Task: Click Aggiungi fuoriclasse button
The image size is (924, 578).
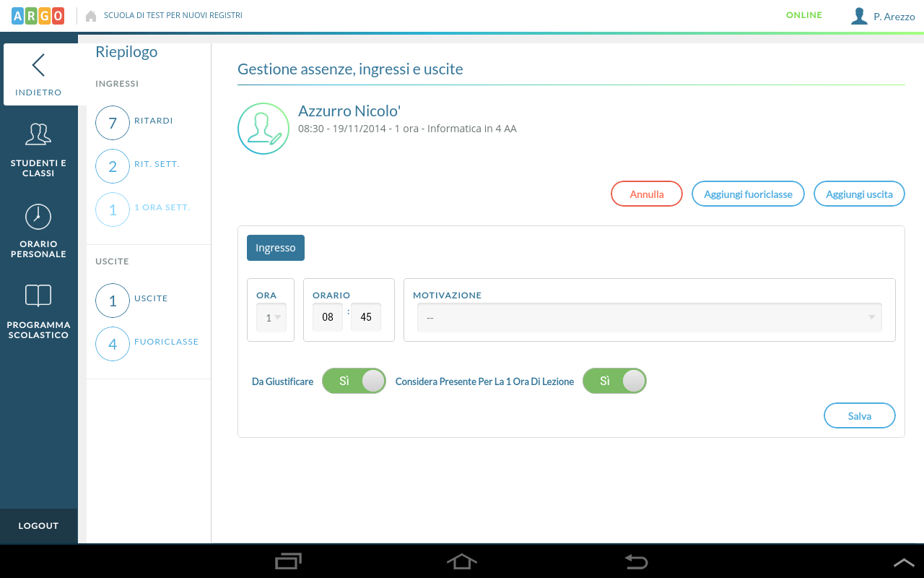Action: coord(749,194)
